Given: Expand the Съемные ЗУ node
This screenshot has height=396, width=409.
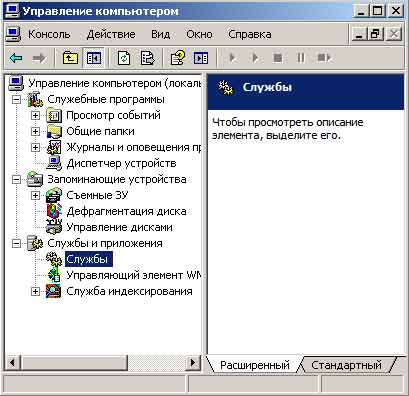Looking at the screenshot, I should pos(35,196).
